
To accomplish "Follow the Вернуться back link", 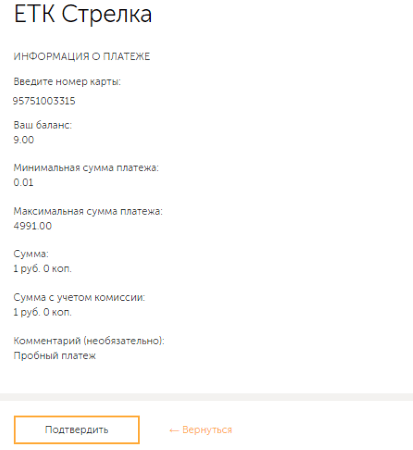I will 207,430.
